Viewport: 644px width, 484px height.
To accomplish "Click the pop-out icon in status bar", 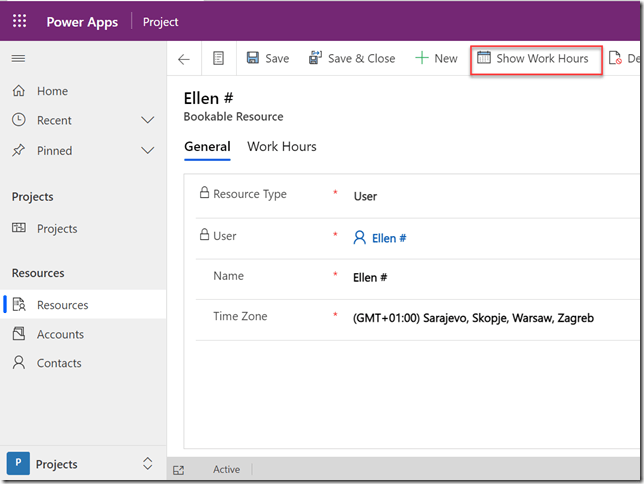I will pos(179,470).
